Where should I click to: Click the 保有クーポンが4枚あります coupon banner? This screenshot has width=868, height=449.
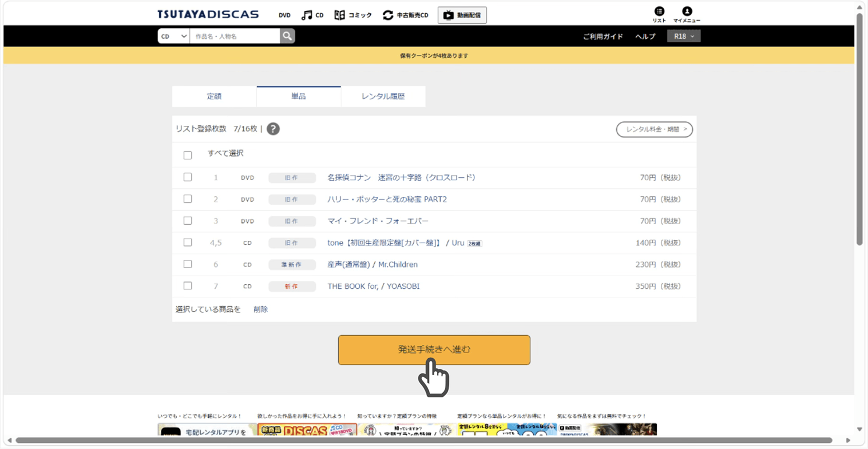[x=429, y=55]
